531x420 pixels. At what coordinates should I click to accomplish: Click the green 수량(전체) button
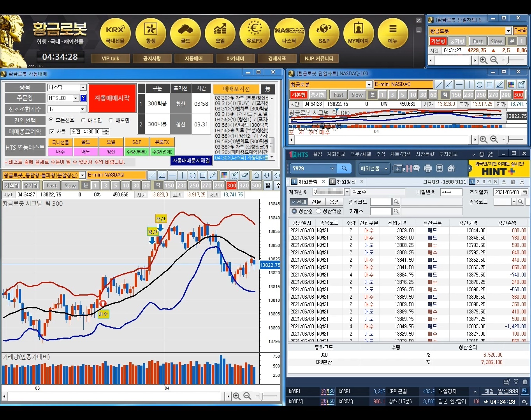coord(162,152)
